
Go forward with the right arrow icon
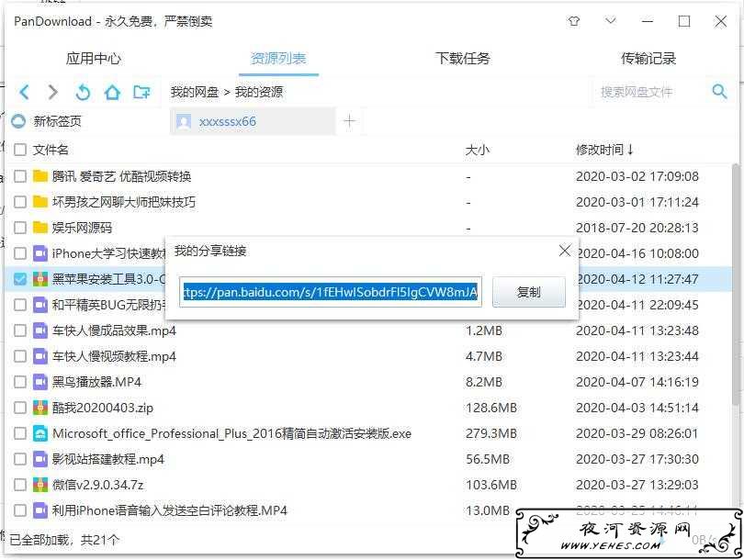(53, 92)
